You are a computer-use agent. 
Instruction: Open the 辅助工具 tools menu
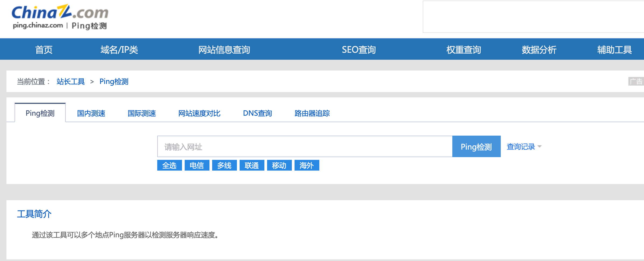click(x=614, y=49)
